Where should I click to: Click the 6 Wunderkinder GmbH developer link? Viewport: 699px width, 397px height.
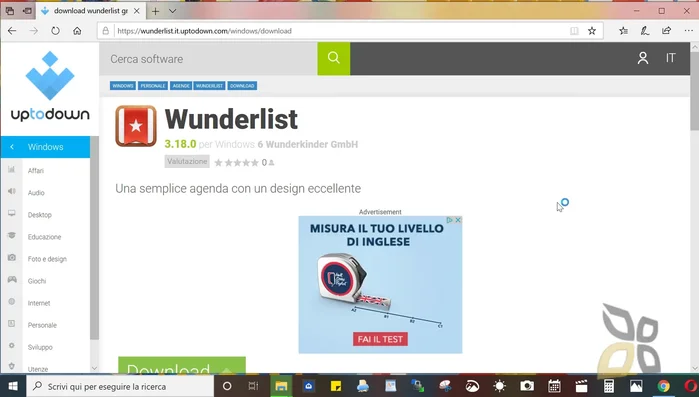click(308, 144)
